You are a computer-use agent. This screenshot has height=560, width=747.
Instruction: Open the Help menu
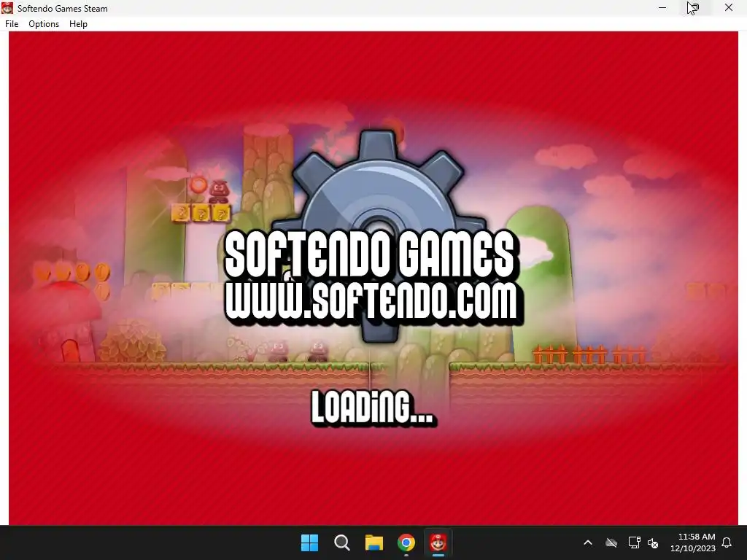[x=78, y=24]
